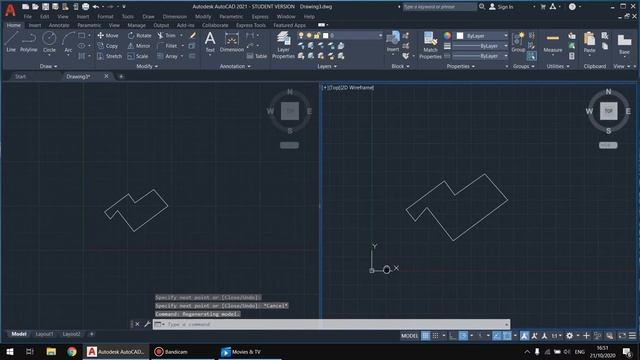Click the Sign In button

501,7
